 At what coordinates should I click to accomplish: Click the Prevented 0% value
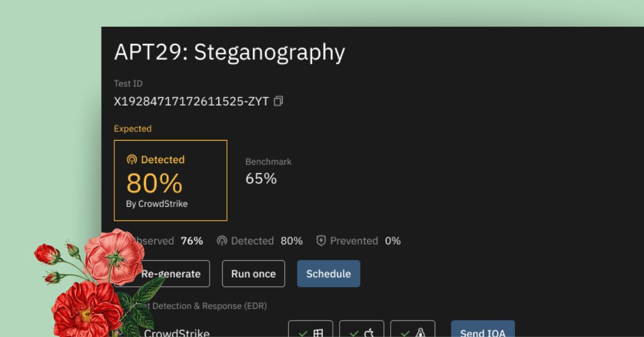tap(393, 241)
